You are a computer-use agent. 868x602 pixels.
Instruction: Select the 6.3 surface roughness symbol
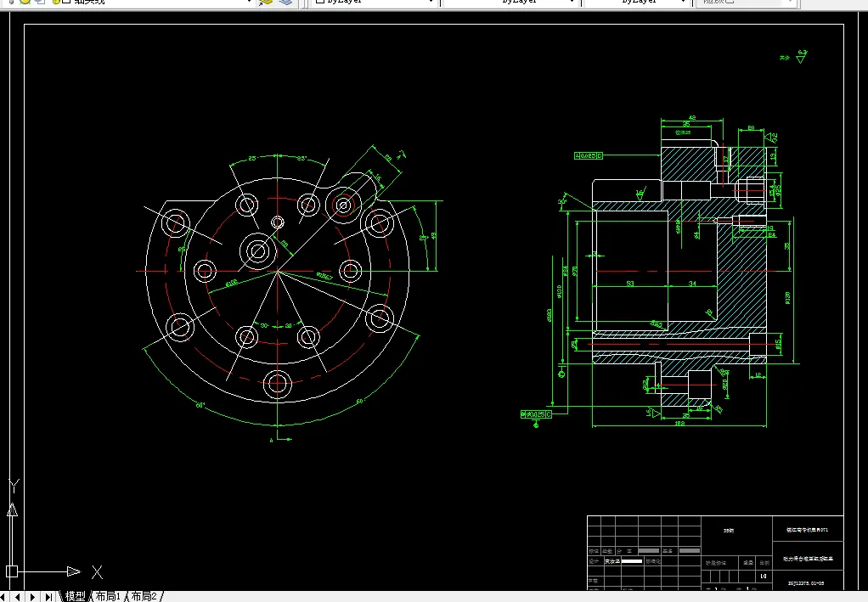coord(801,56)
